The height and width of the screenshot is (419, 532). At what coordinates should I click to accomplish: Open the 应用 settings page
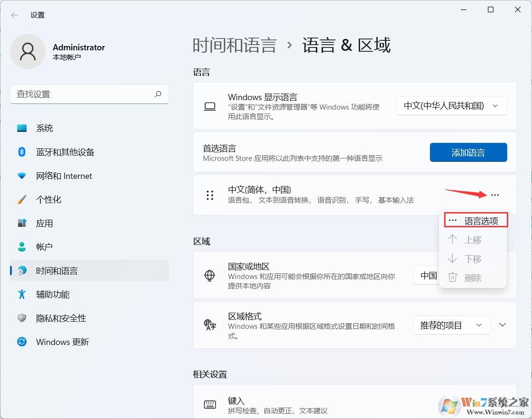click(45, 223)
